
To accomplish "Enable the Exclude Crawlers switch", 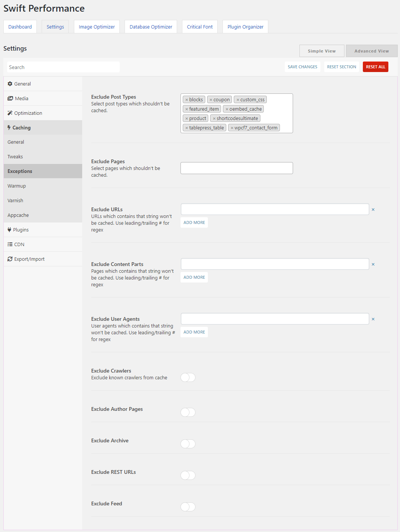I will tap(188, 377).
